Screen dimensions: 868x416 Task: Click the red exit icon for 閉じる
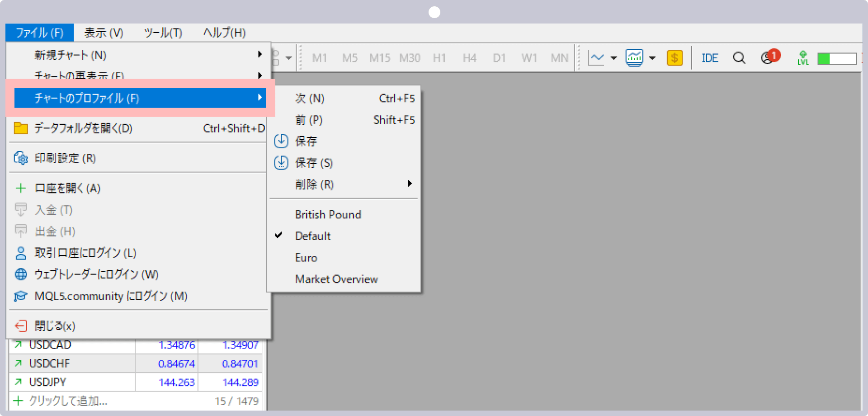point(21,326)
